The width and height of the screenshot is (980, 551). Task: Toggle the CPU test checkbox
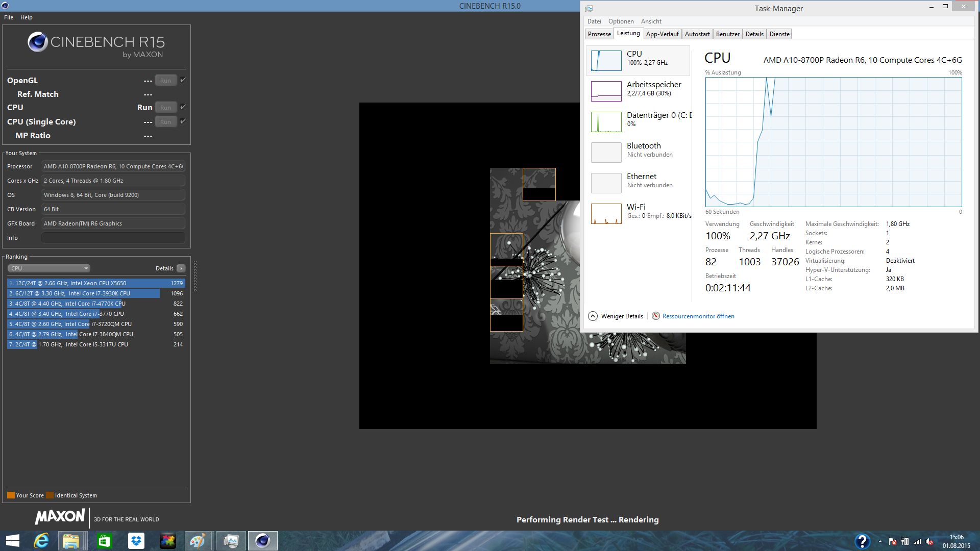(183, 107)
